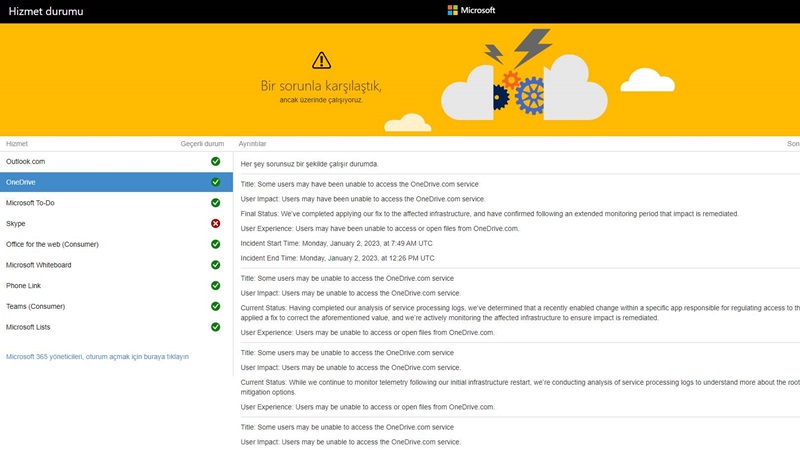Click the 'Incident Start Time' line

click(336, 243)
